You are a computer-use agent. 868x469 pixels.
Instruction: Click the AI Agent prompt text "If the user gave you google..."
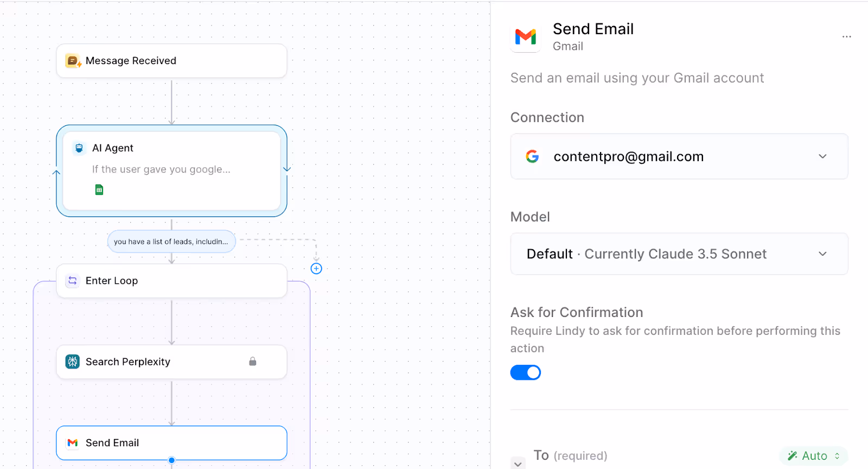pos(161,169)
